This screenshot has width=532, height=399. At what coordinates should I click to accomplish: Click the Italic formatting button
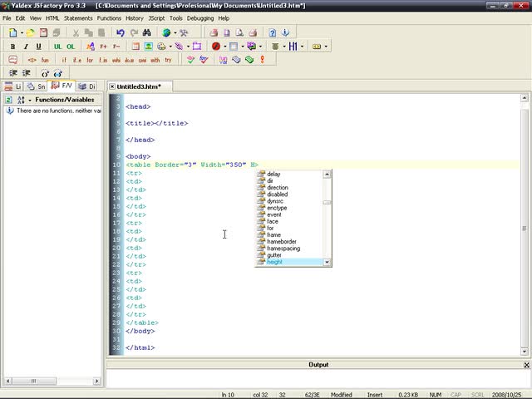click(x=26, y=47)
